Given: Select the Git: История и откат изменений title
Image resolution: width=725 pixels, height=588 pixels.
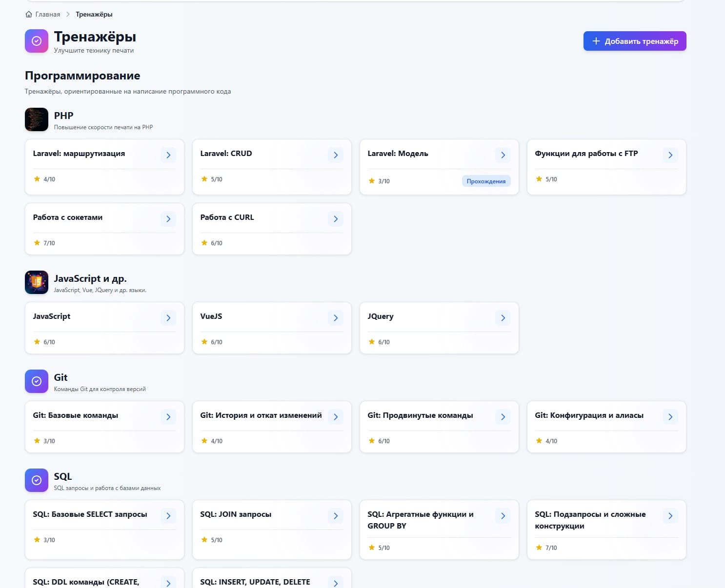Looking at the screenshot, I should [x=261, y=415].
